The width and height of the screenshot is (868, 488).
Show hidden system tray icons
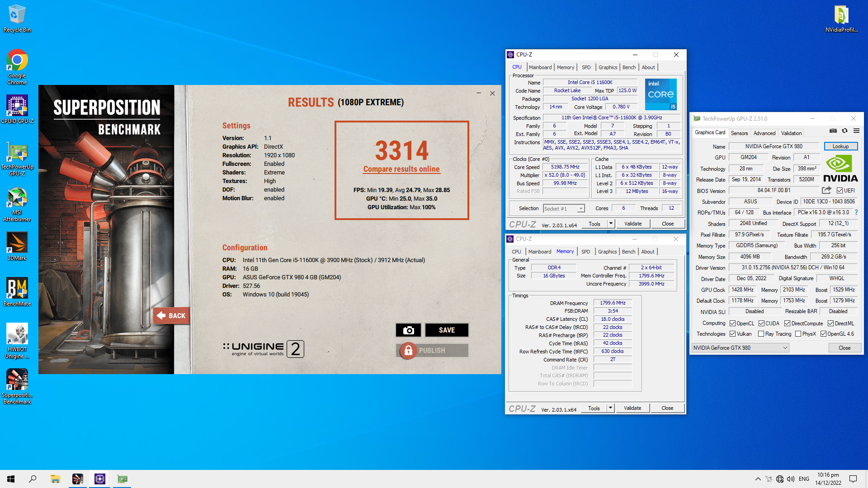coord(758,479)
